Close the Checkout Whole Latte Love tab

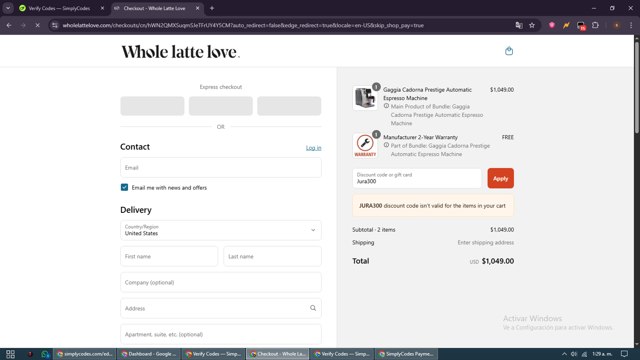(198, 8)
